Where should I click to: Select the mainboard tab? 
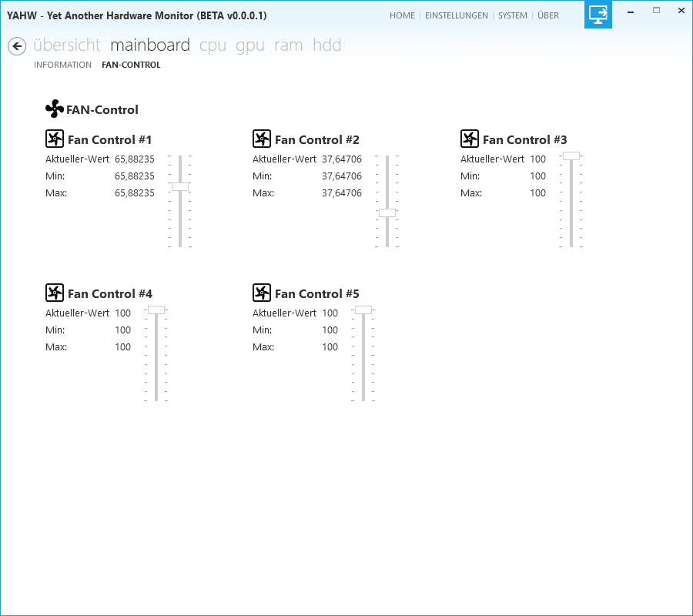[150, 45]
